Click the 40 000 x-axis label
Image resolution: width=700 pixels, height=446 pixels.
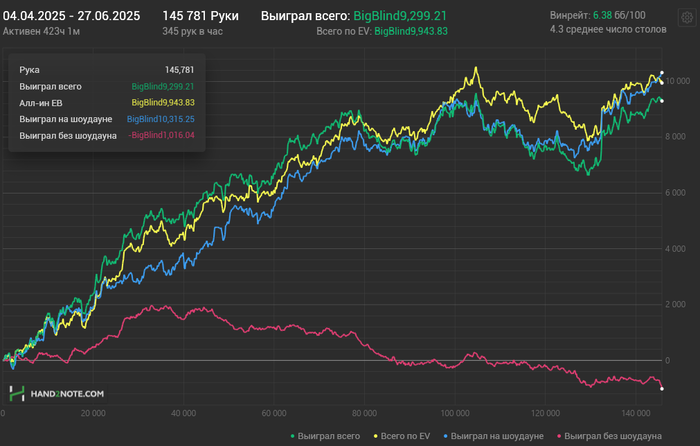(x=183, y=413)
